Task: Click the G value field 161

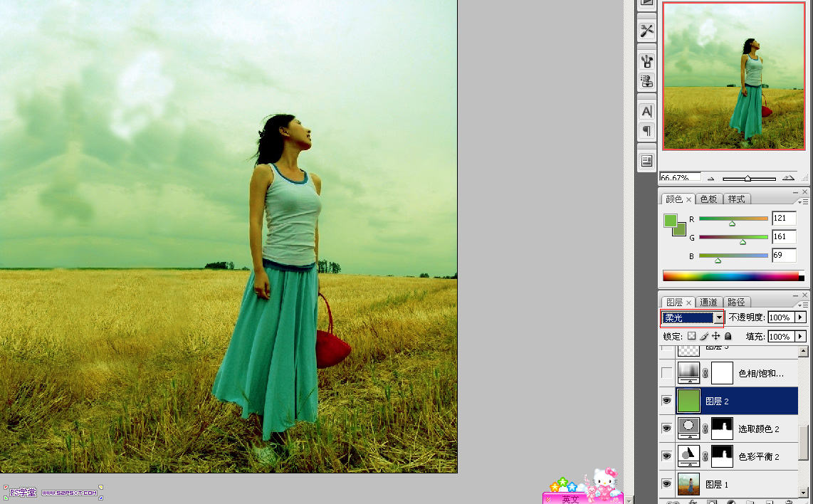Action: click(x=783, y=237)
